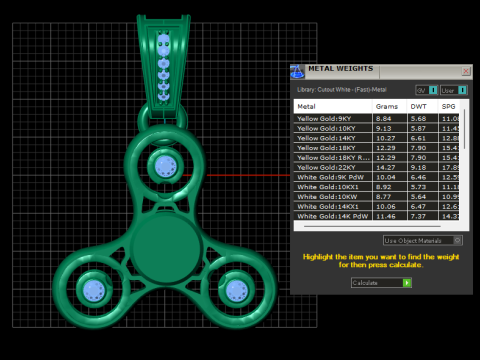Select the Yellow Gold:10KY row
Screen dimensions: 480x360
pyautogui.click(x=376, y=128)
